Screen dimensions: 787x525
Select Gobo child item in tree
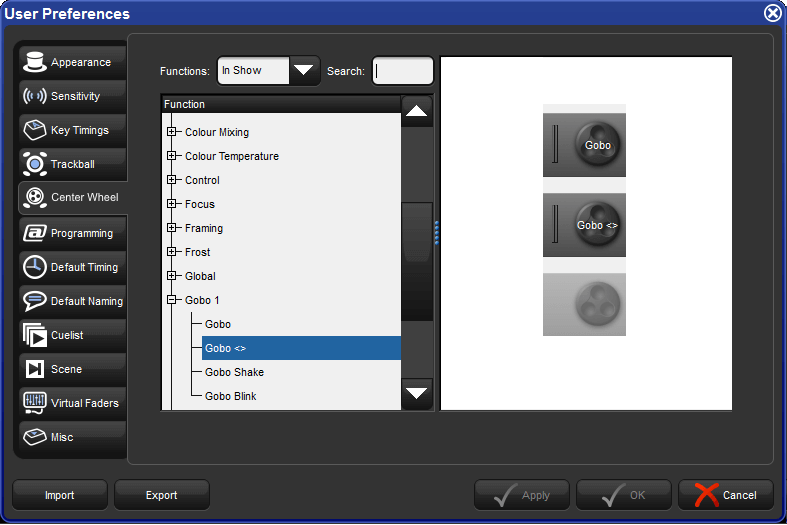click(x=218, y=324)
